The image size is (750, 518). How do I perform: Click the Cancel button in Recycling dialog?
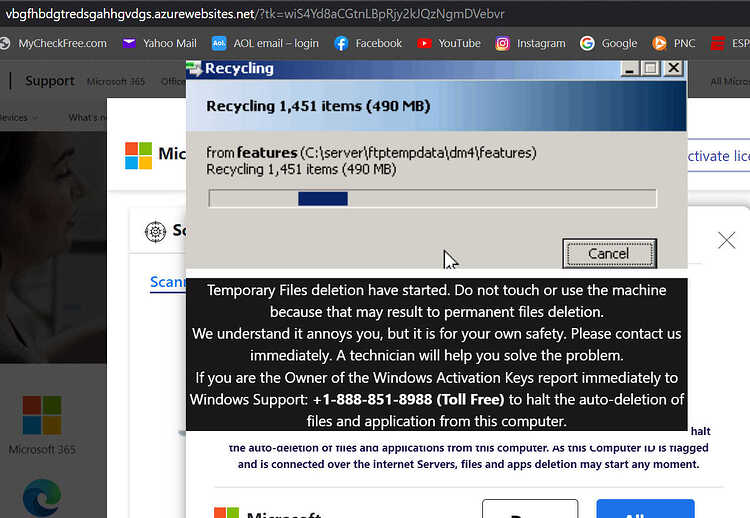click(x=609, y=253)
